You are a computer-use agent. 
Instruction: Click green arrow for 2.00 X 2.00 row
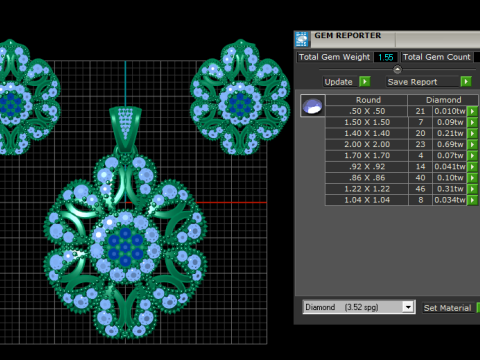click(472, 145)
